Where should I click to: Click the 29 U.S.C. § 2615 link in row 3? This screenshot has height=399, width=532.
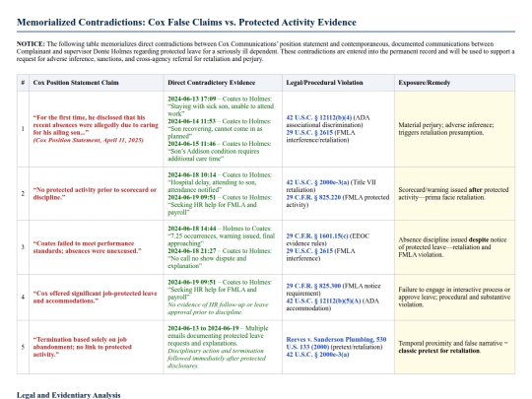point(309,251)
